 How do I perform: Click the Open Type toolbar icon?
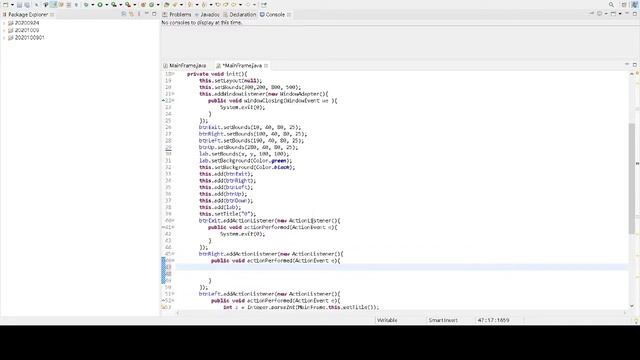tap(166, 5)
